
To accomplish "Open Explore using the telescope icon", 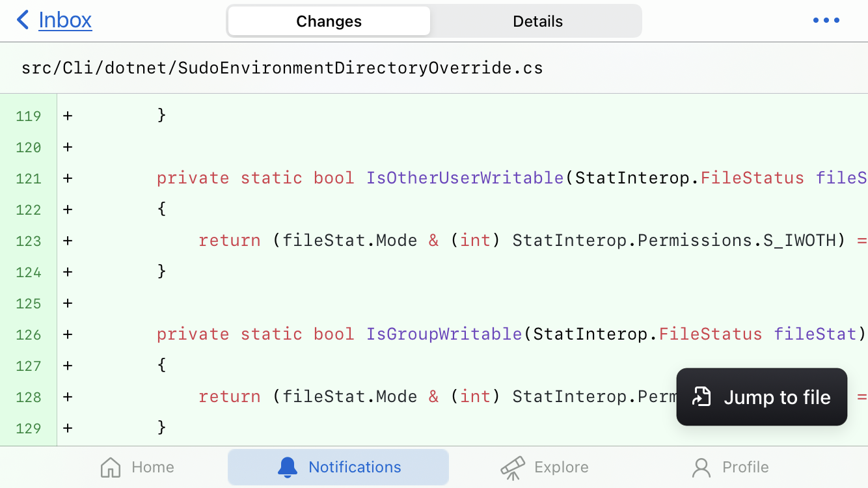I will pyautogui.click(x=513, y=467).
